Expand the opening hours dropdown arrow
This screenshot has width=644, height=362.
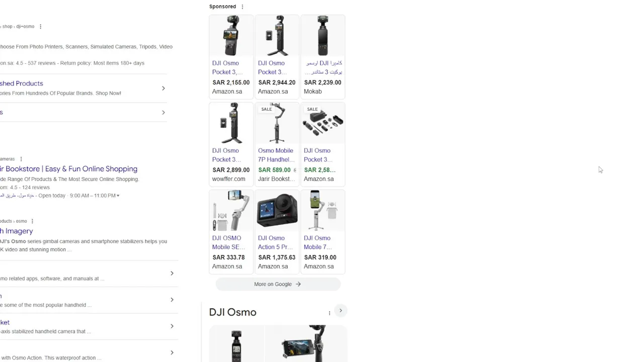118,196
